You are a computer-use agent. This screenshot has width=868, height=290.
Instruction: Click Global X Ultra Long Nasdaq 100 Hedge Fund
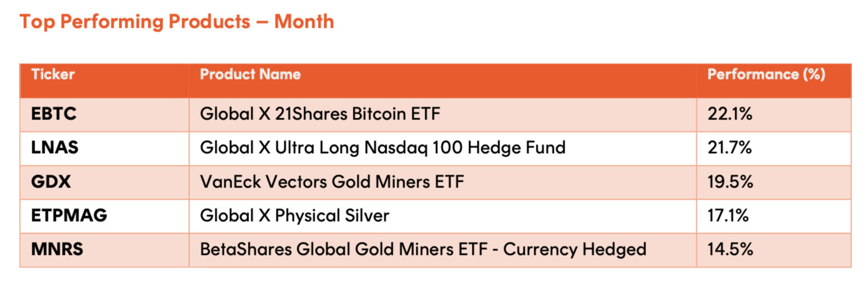tap(383, 148)
